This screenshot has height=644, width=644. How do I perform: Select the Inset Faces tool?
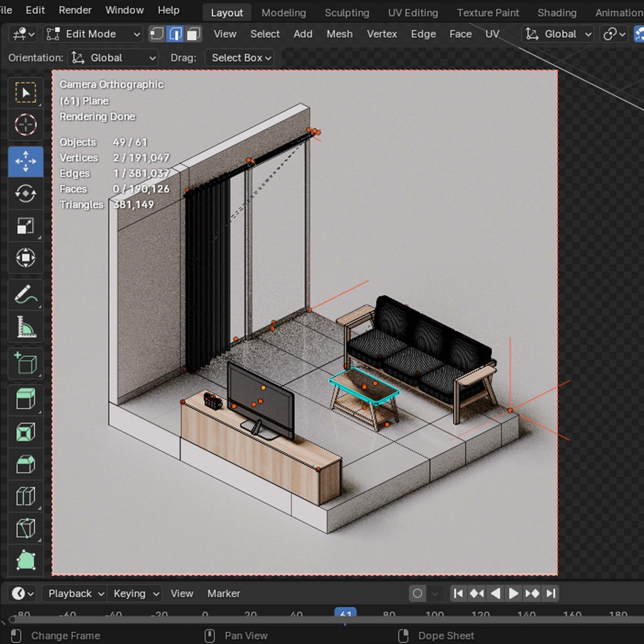pos(26,432)
